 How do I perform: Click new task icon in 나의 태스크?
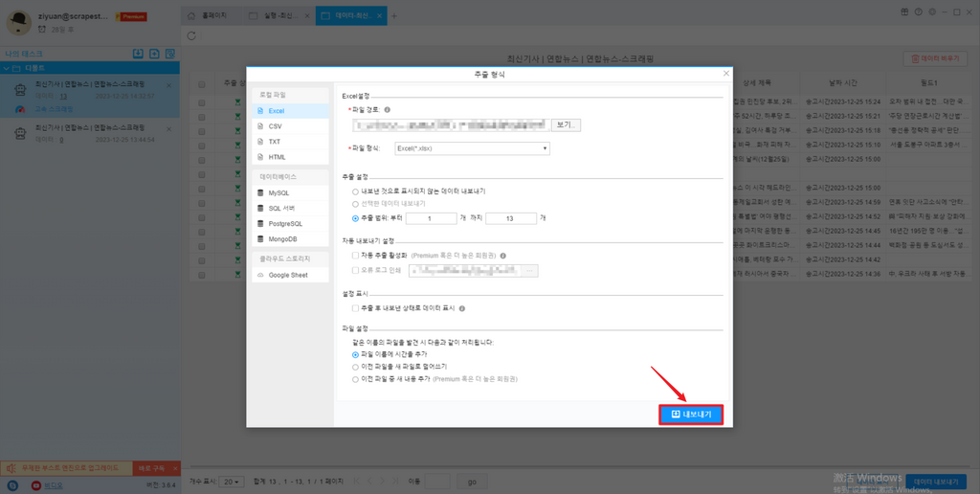[x=154, y=54]
